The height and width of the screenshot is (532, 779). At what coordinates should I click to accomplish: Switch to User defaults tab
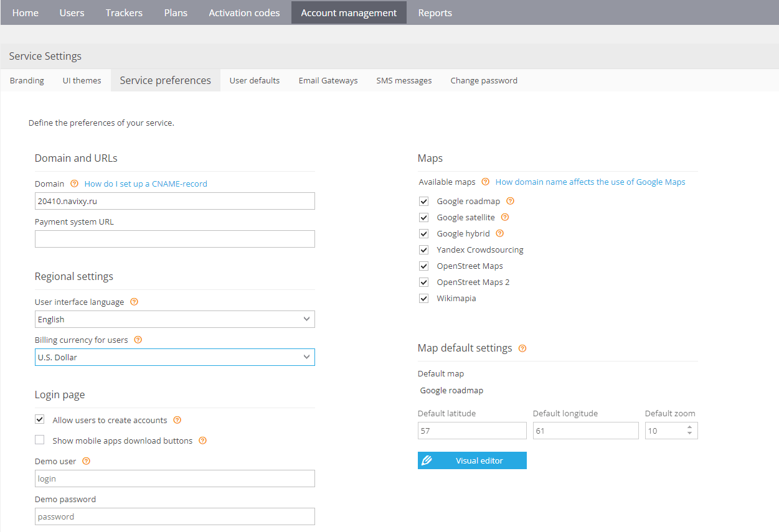coord(255,80)
